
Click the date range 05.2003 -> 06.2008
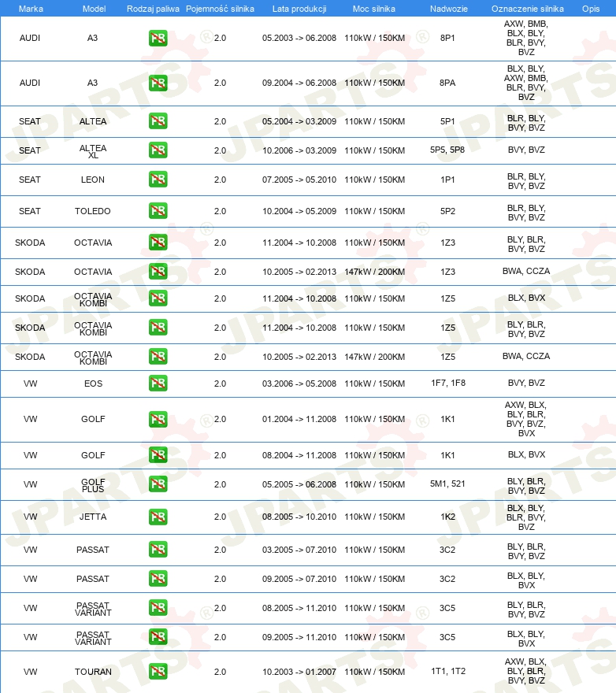coord(299,38)
